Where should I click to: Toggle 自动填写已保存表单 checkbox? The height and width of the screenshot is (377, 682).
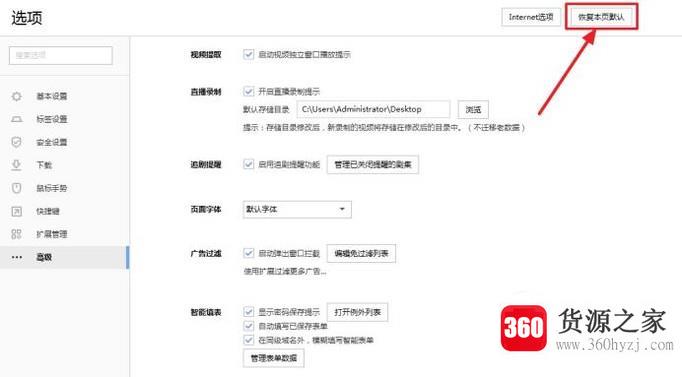tap(248, 326)
